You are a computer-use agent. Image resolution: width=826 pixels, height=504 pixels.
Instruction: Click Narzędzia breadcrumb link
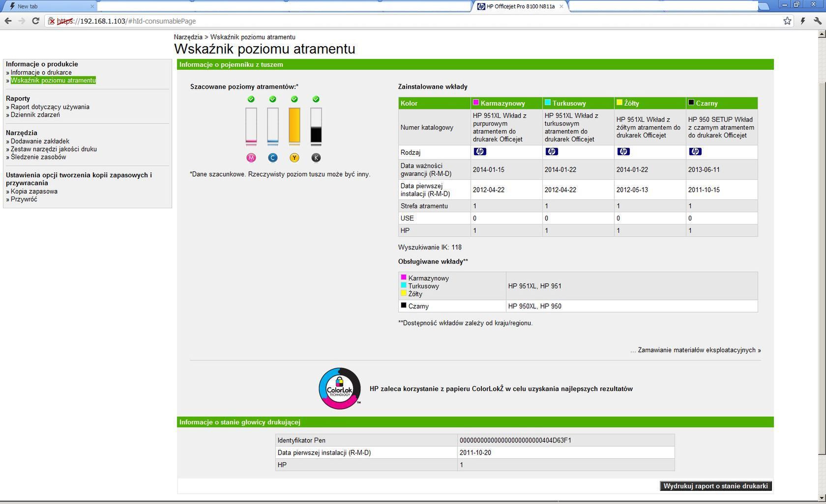click(x=188, y=37)
